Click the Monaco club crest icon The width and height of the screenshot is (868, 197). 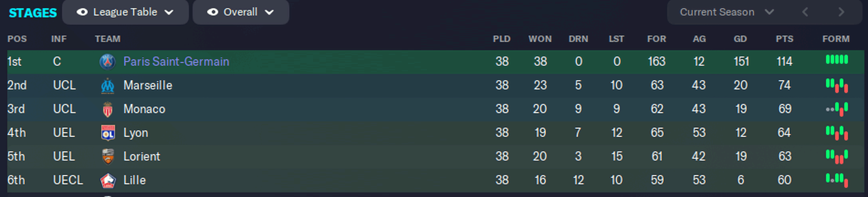pos(107,109)
